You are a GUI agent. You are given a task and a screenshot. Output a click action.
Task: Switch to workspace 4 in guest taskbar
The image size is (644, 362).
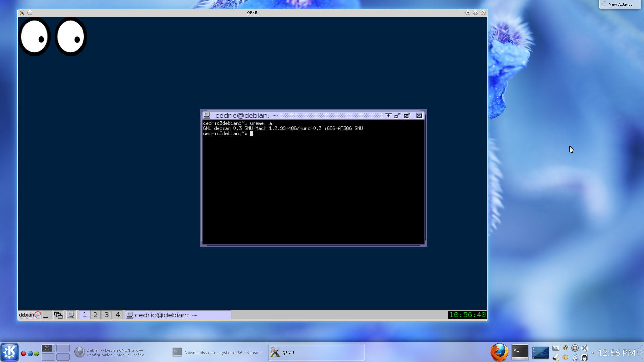(117, 315)
